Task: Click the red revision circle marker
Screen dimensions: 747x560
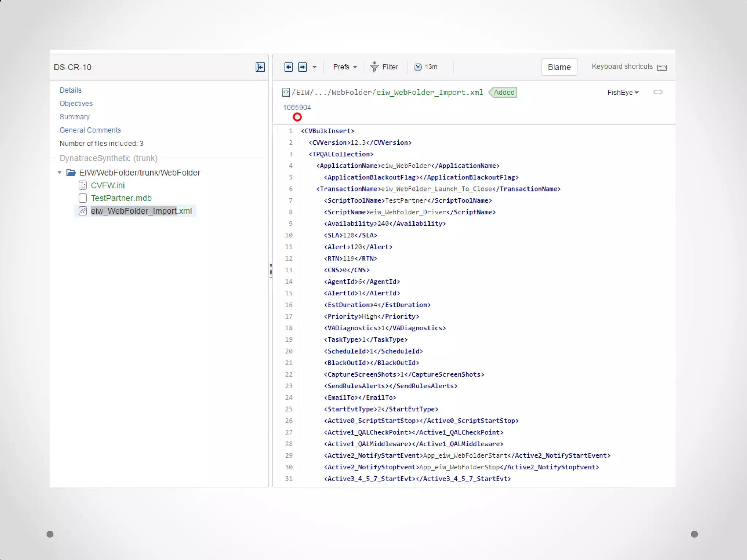Action: 297,117
